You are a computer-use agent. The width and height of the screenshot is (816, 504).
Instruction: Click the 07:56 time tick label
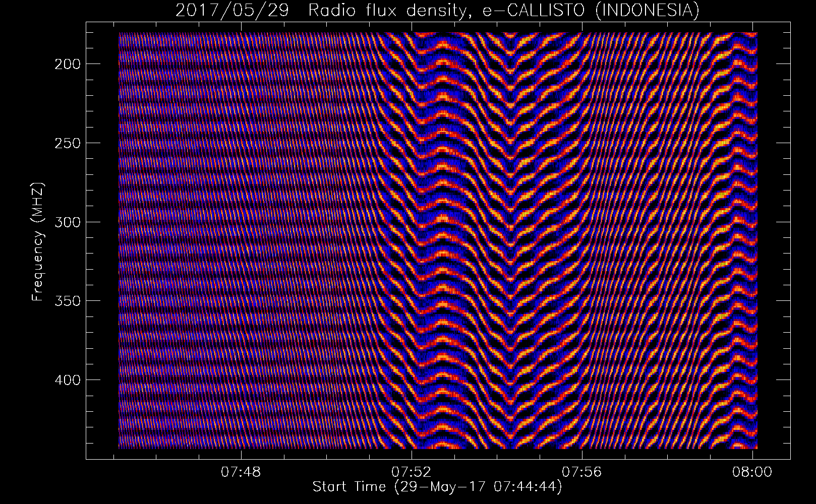tap(582, 472)
